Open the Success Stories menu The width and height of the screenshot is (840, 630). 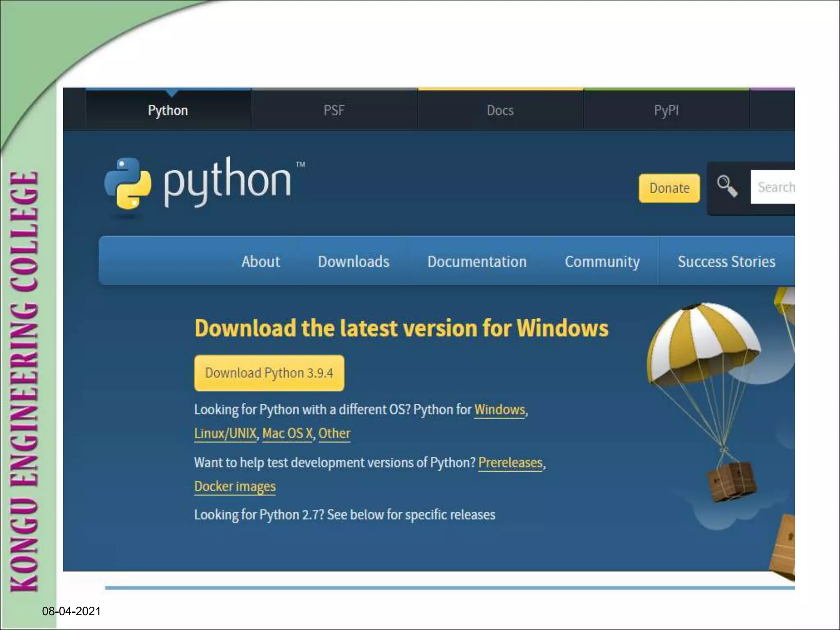726,262
